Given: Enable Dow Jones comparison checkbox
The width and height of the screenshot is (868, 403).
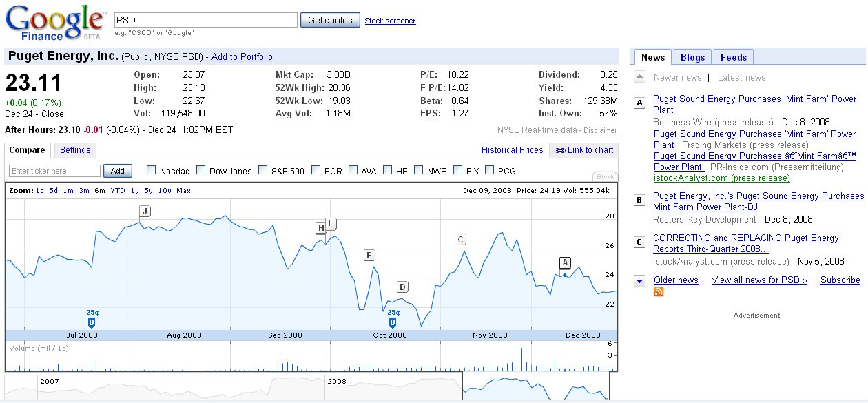Looking at the screenshot, I should click(x=201, y=170).
